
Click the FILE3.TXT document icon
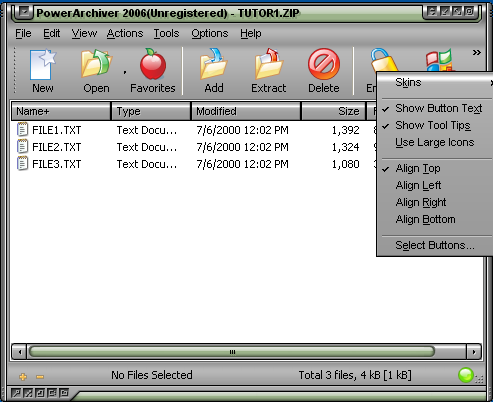tap(22, 164)
